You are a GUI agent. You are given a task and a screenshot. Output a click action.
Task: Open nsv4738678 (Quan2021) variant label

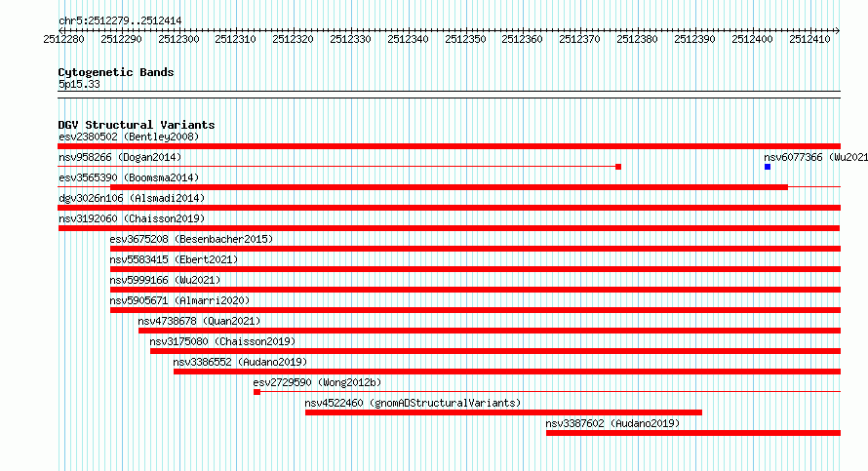click(199, 321)
